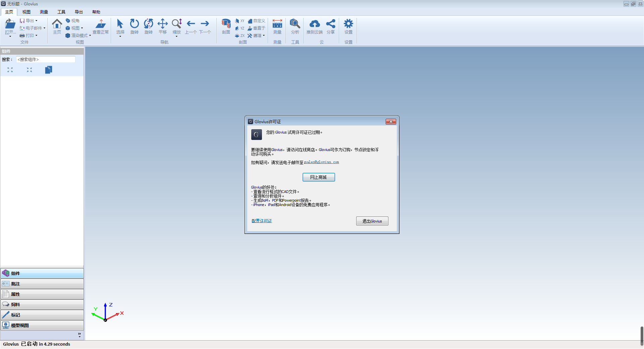Screen dimensions: 644x349
Task: Click the 配置许可证 configure license link
Action: coord(262,221)
